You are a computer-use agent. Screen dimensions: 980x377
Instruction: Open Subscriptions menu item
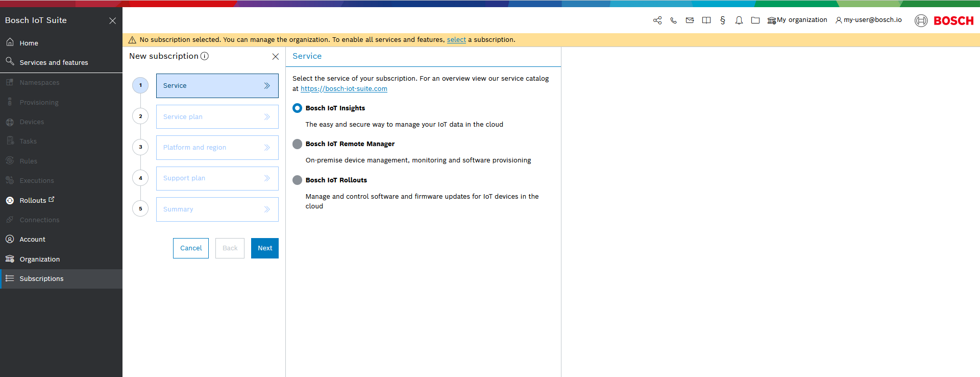(x=61, y=278)
